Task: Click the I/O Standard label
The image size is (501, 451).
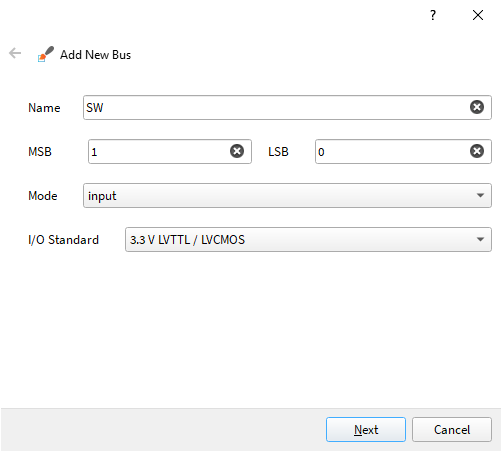Action: pyautogui.click(x=63, y=240)
